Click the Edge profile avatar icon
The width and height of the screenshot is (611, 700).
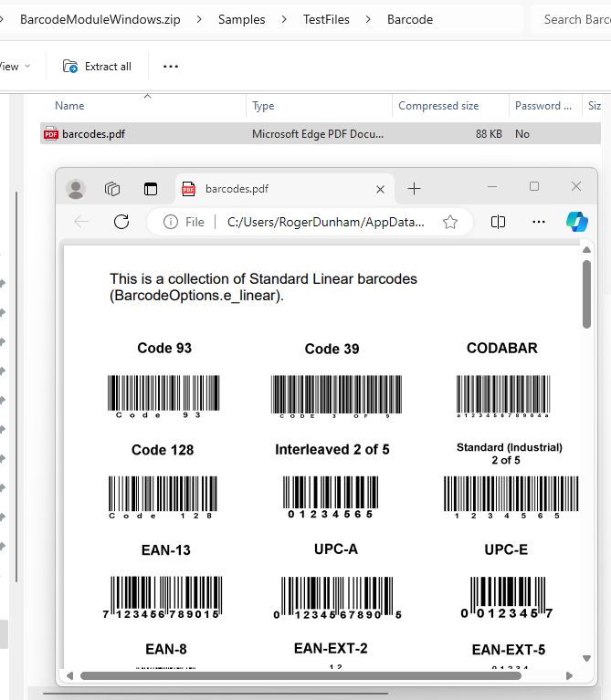coord(76,189)
